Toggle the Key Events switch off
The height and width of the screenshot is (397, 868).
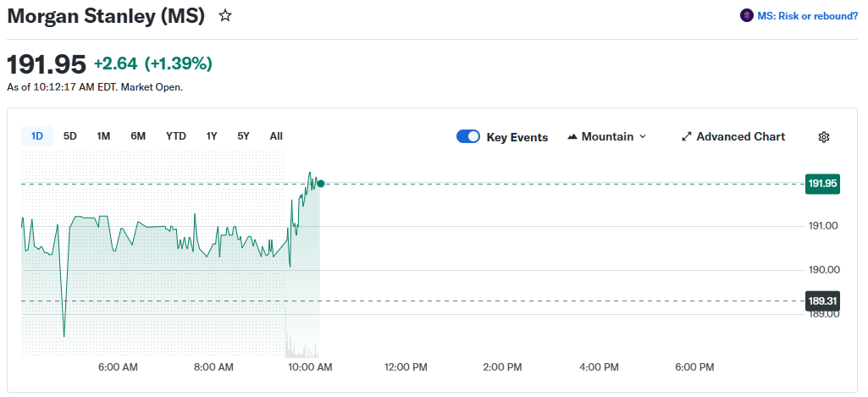468,137
